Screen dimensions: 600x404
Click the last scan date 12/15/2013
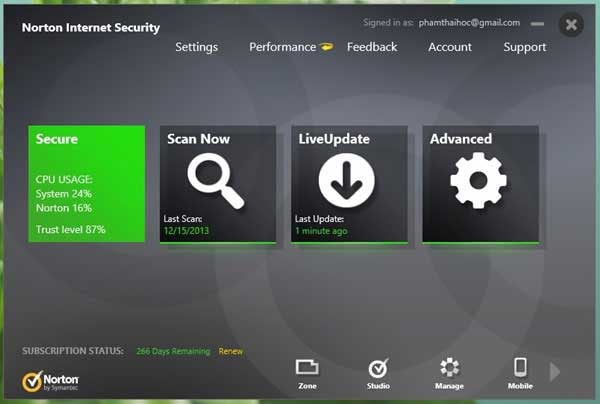point(186,231)
